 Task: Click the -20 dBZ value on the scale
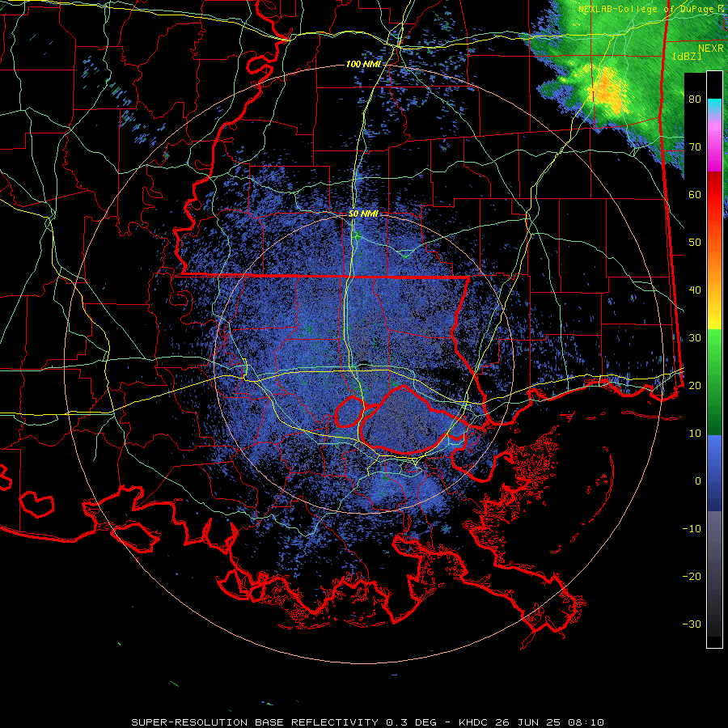pyautogui.click(x=692, y=577)
